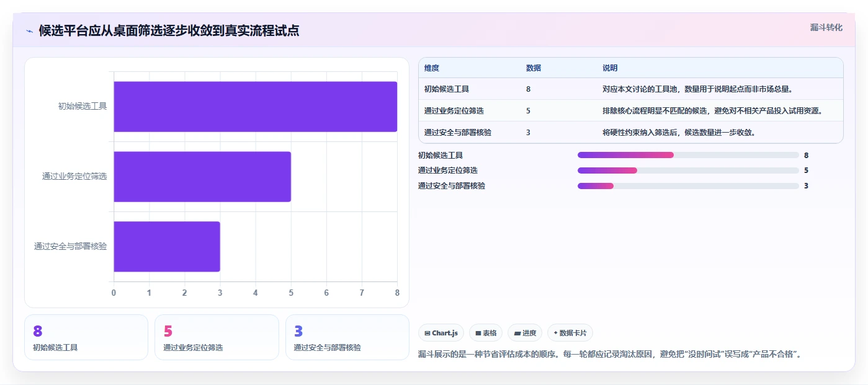Viewport: 868px width, 385px height.
Task: Click progress list label 通过业务定位筛选
Action: 448,170
